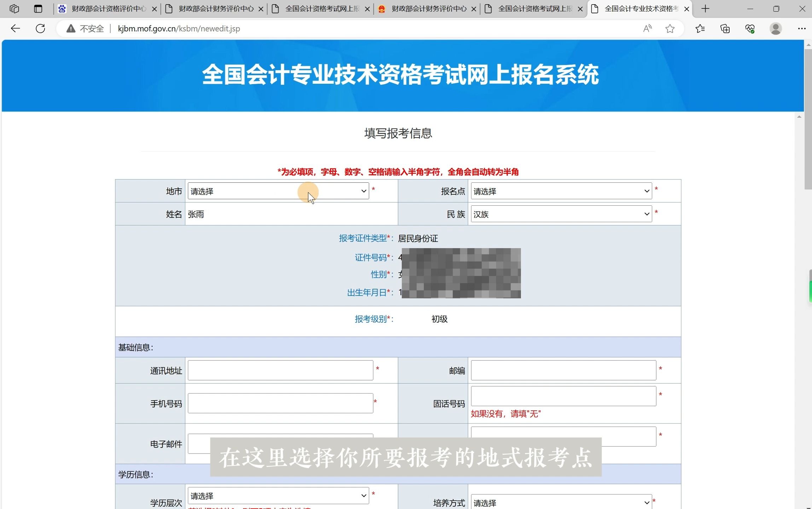Viewport: 812px width, 509px height.
Task: Open the read aloud icon
Action: coord(647,29)
